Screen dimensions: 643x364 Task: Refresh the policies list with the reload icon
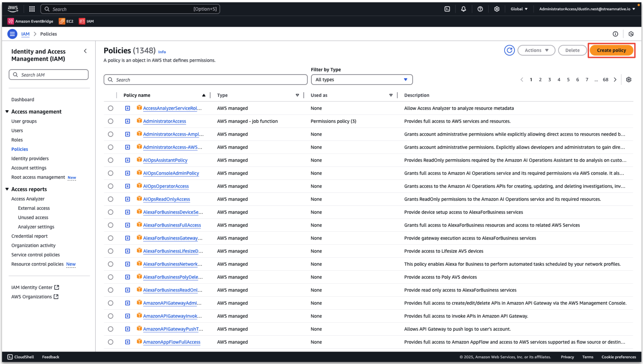click(x=509, y=50)
